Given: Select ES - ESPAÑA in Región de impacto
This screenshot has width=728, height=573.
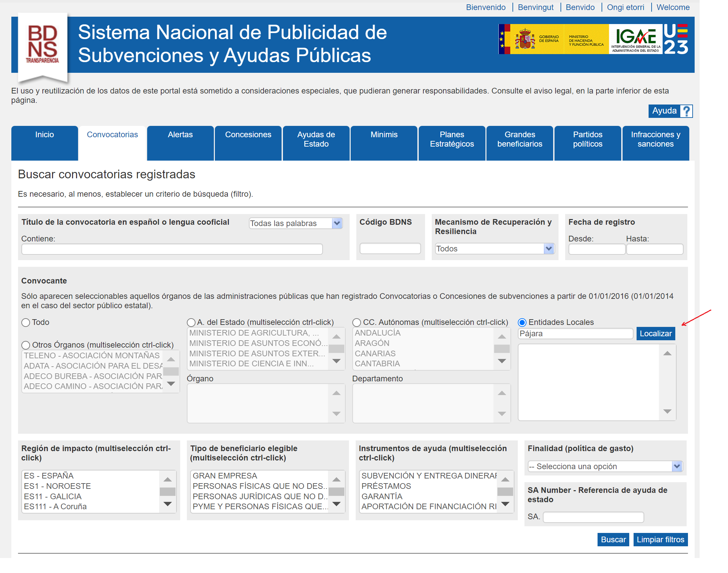Looking at the screenshot, I should point(49,476).
